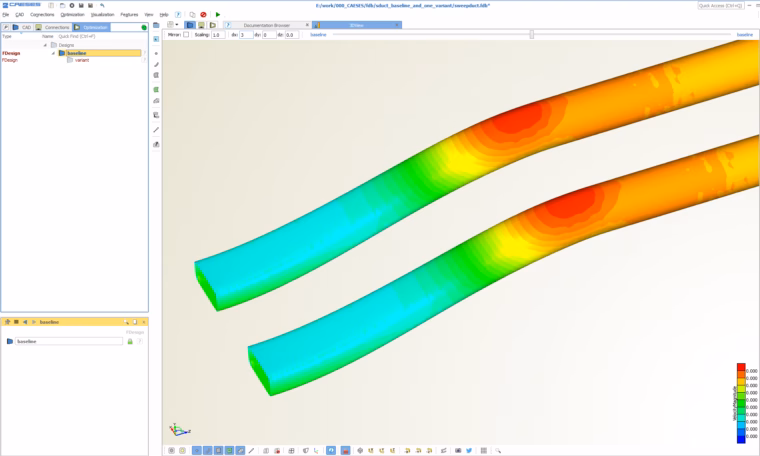
Task: Collapse the baseline design tree node
Action: [53, 53]
